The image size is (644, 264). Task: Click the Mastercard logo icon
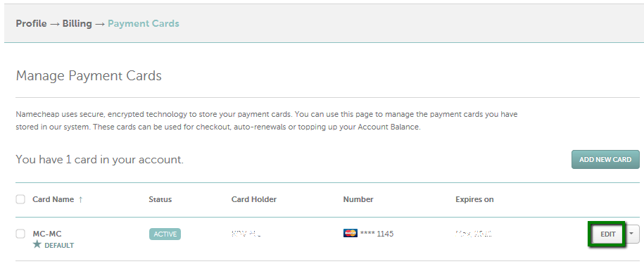pos(351,233)
